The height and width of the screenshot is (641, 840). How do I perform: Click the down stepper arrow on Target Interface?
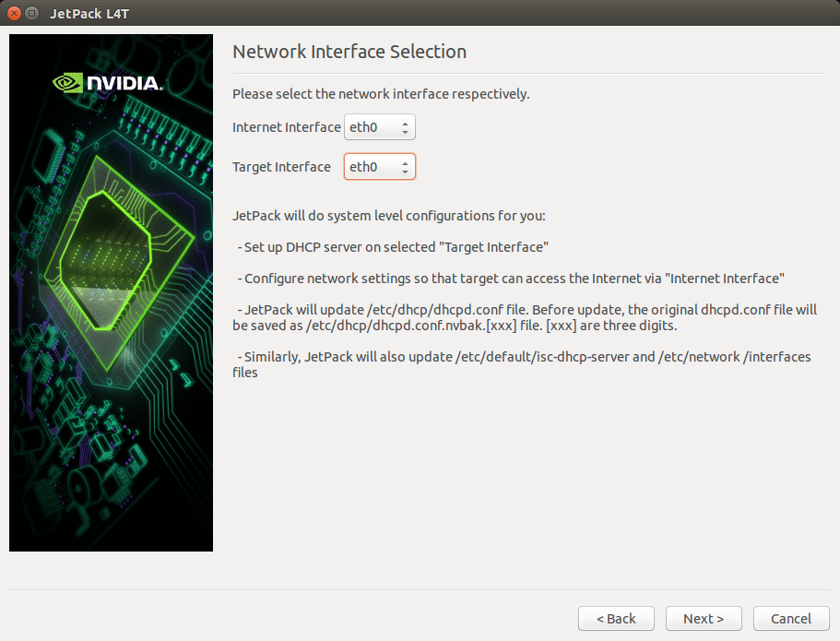(x=406, y=171)
